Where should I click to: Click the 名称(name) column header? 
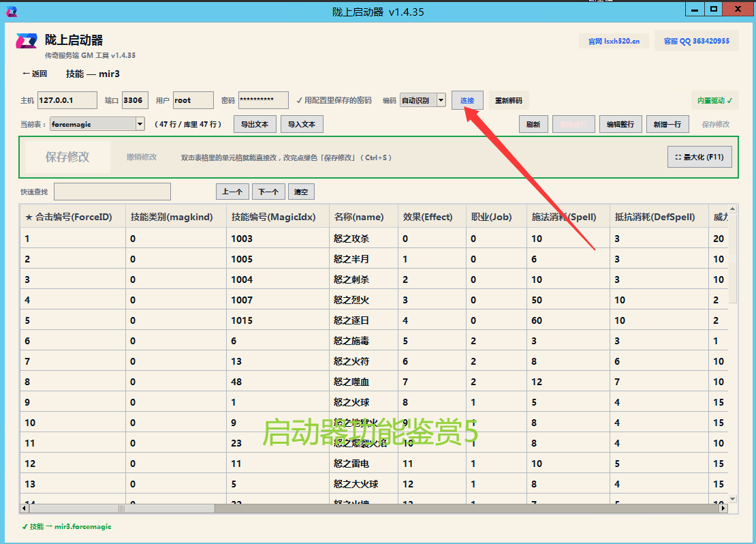click(364, 217)
